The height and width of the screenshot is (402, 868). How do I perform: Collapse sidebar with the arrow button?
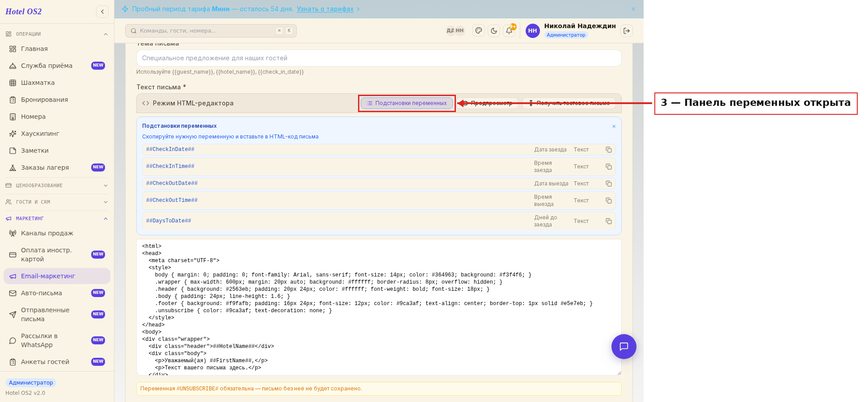(102, 12)
